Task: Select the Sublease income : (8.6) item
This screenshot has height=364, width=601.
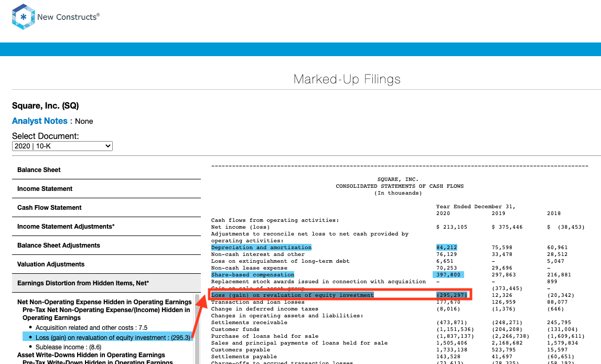Action: [68, 347]
